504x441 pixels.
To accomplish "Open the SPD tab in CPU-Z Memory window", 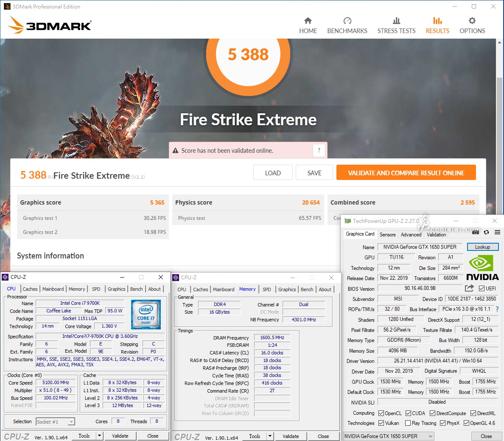I will (x=267, y=289).
